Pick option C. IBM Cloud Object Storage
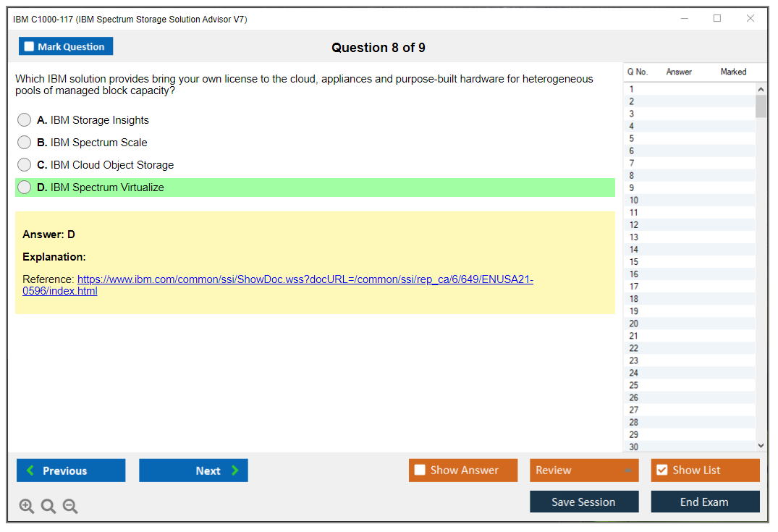The height and width of the screenshot is (532, 778). click(25, 165)
